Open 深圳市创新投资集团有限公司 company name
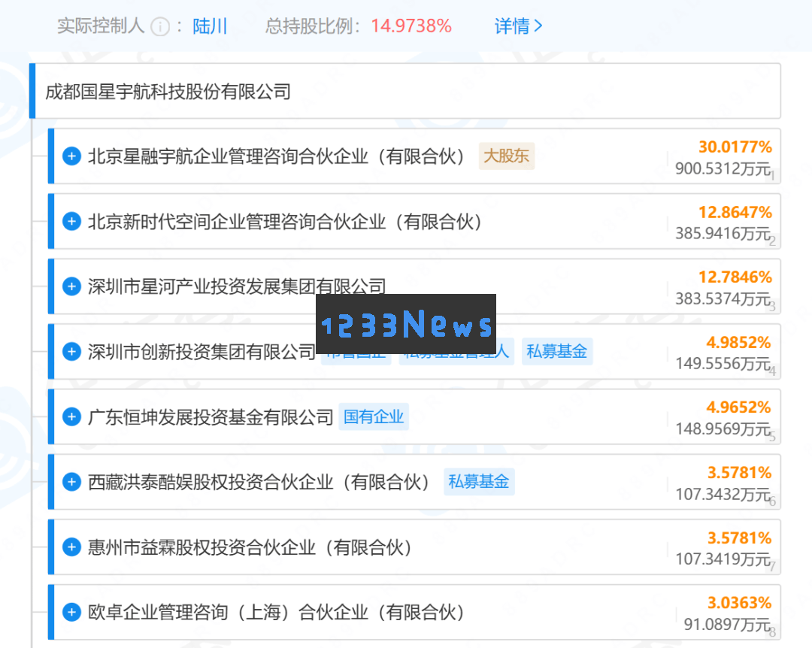 tap(201, 352)
